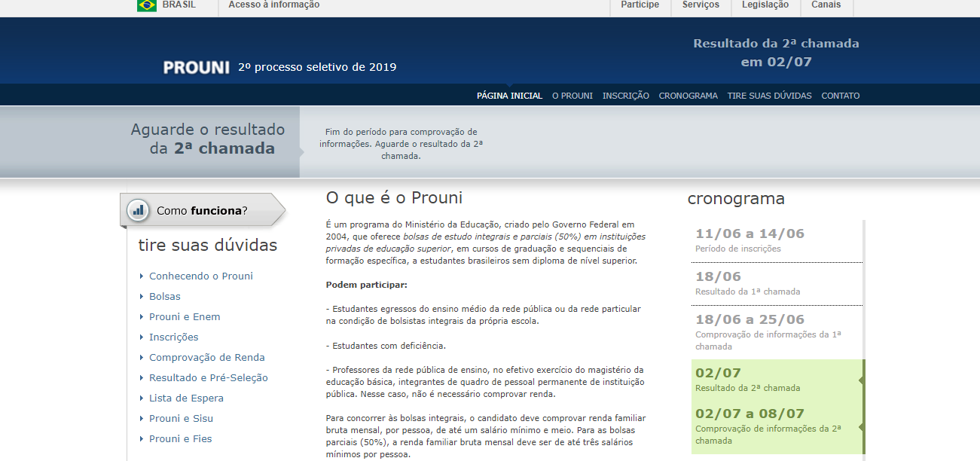Screen dimensions: 980x461
Task: Expand arrow beside Lista de Espera
Action: coord(142,398)
